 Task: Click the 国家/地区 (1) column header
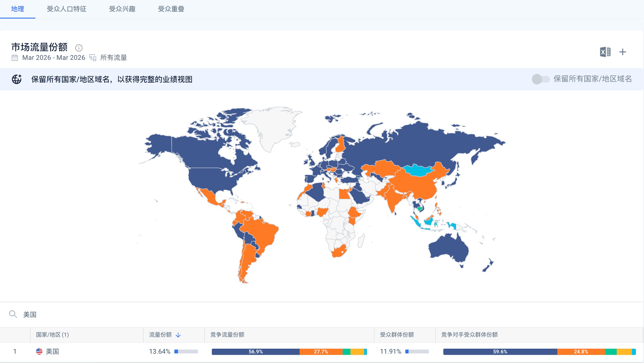[52, 335]
